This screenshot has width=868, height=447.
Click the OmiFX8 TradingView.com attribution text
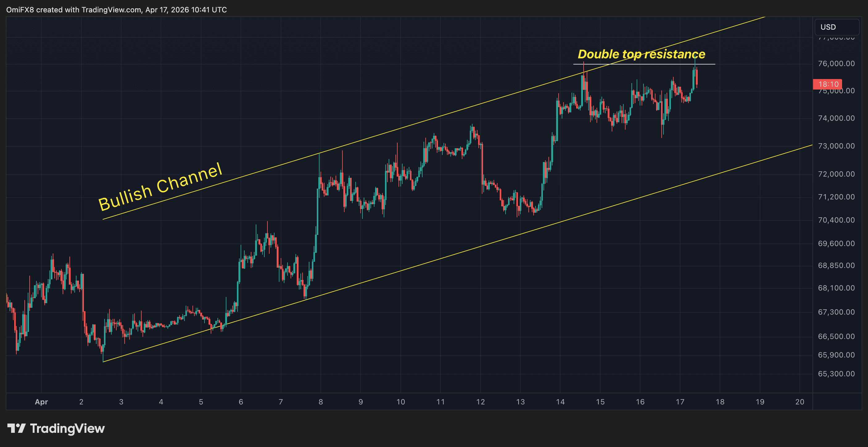116,10
